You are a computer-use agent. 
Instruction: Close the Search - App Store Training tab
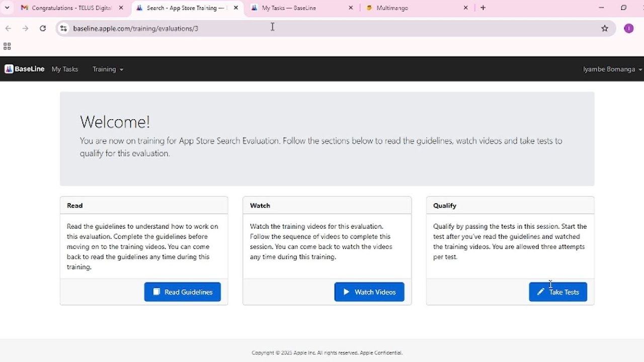click(x=236, y=8)
